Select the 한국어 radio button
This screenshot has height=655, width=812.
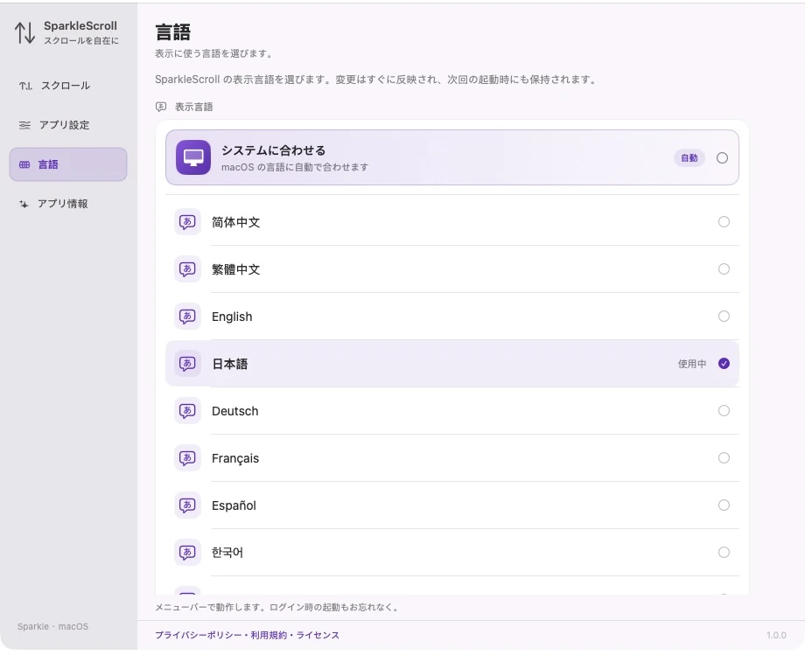pyautogui.click(x=724, y=553)
